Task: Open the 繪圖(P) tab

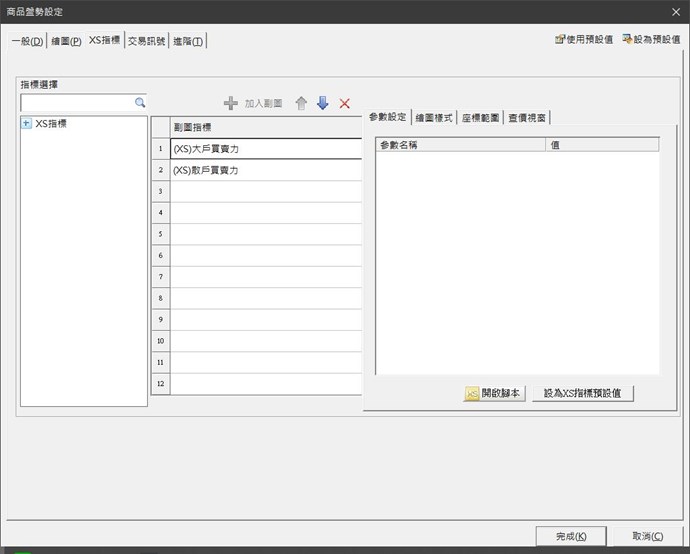Action: (x=66, y=40)
